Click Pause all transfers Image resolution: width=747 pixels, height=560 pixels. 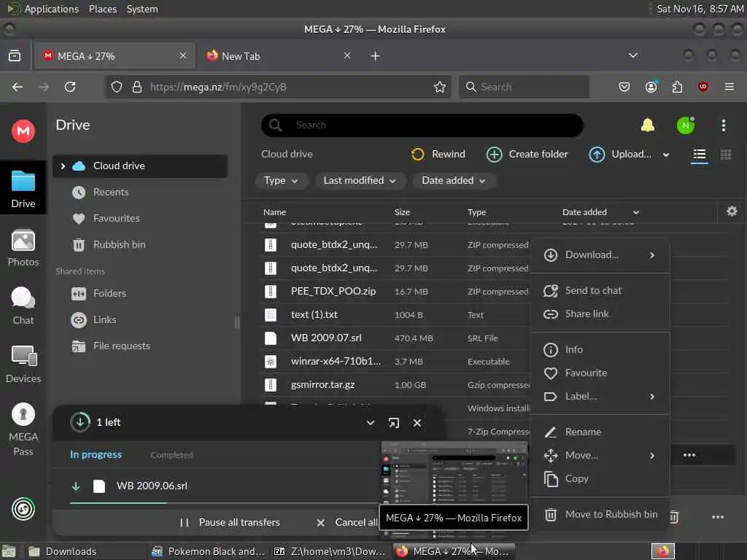230,522
